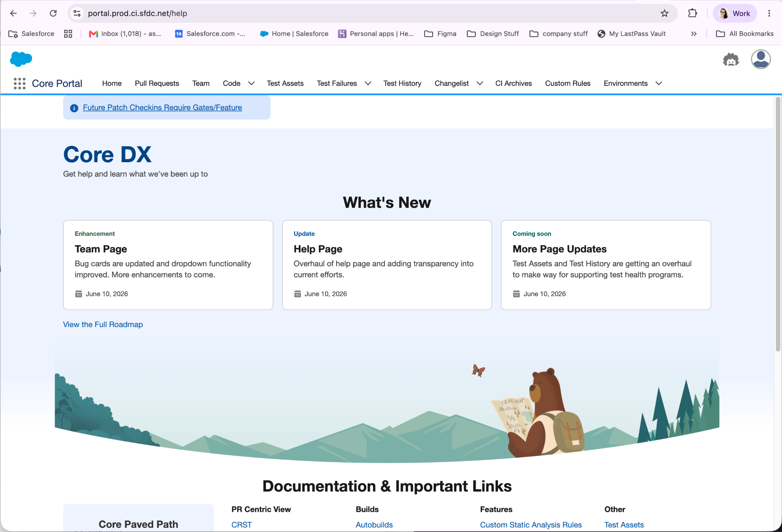Open the Design Stuff bookmarks folder
The width and height of the screenshot is (782, 532).
tap(493, 34)
